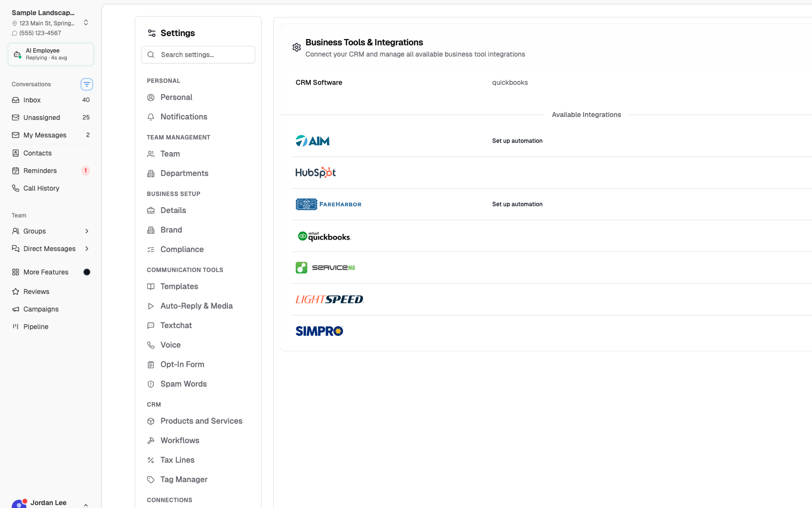Click the My Messages icon
The width and height of the screenshot is (812, 508).
pyautogui.click(x=16, y=135)
